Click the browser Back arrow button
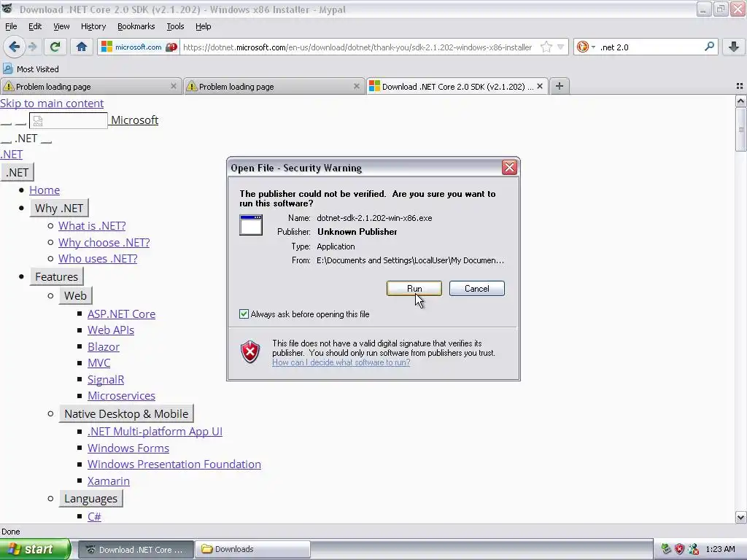Image resolution: width=747 pixels, height=560 pixels. pyautogui.click(x=14, y=47)
